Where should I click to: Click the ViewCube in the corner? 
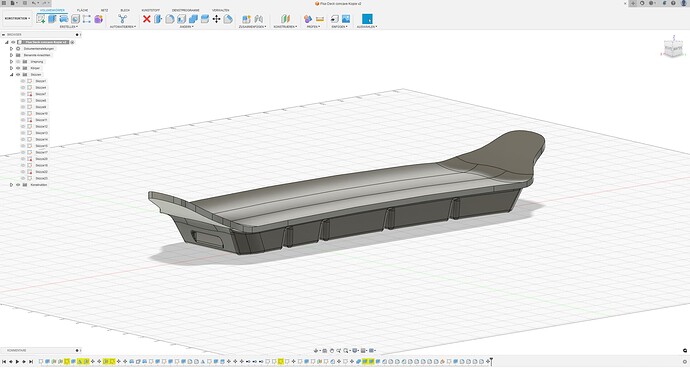click(673, 48)
